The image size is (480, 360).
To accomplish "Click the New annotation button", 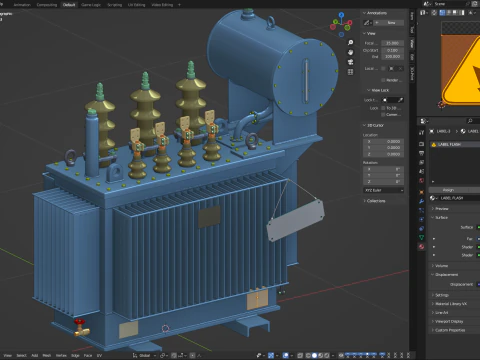I will 389,23.
